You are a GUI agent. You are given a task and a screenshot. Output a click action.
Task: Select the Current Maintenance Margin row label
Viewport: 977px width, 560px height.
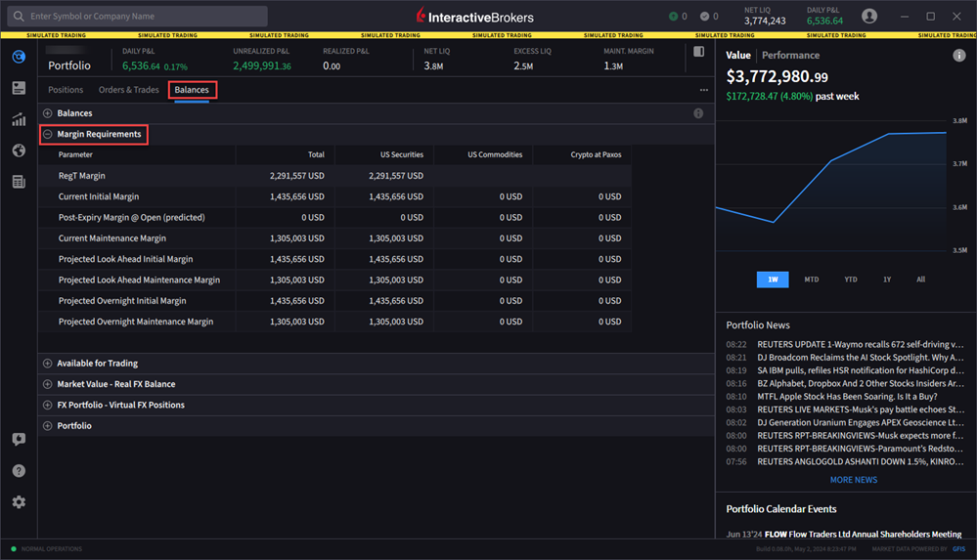(x=112, y=238)
